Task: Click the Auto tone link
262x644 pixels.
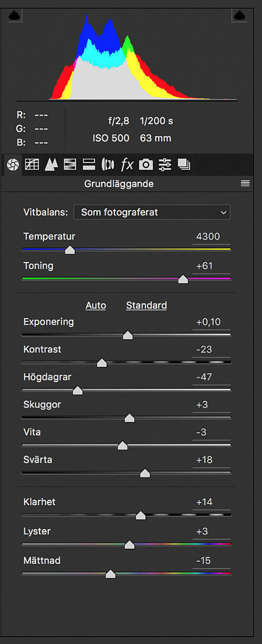Action: click(x=96, y=305)
